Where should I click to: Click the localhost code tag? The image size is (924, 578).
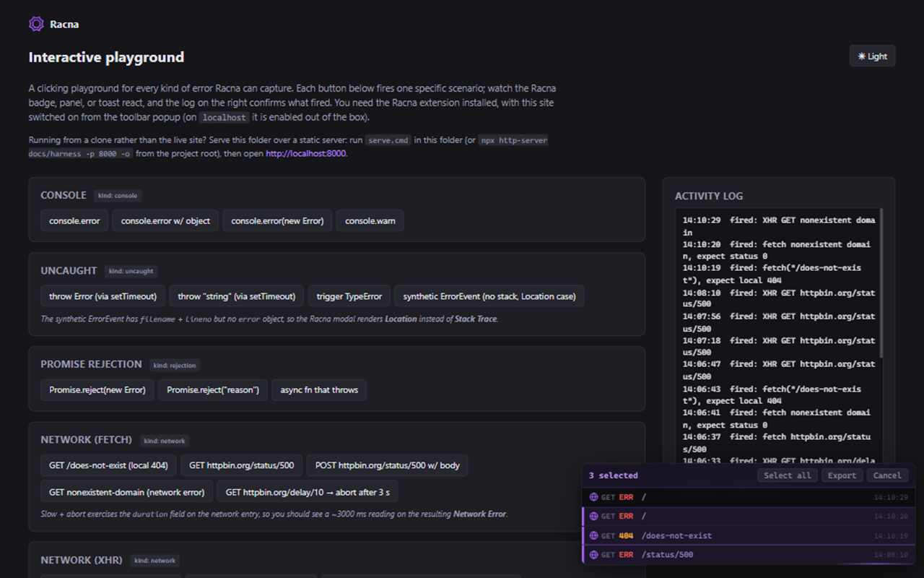coord(224,117)
